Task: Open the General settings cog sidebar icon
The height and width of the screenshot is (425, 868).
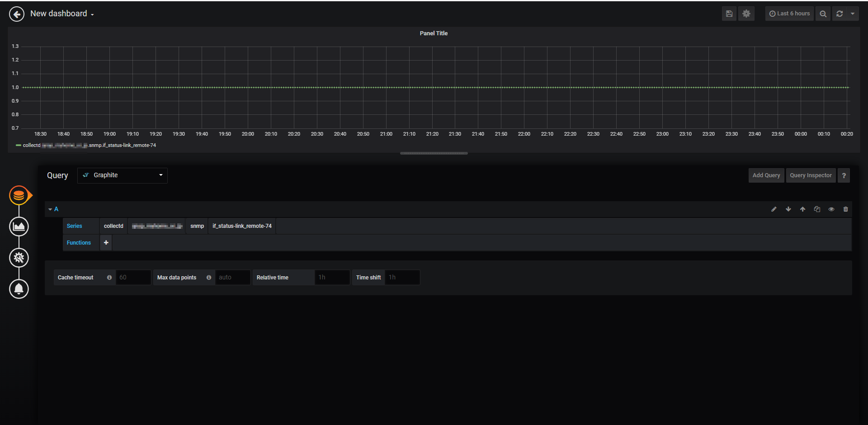Action: pyautogui.click(x=19, y=258)
